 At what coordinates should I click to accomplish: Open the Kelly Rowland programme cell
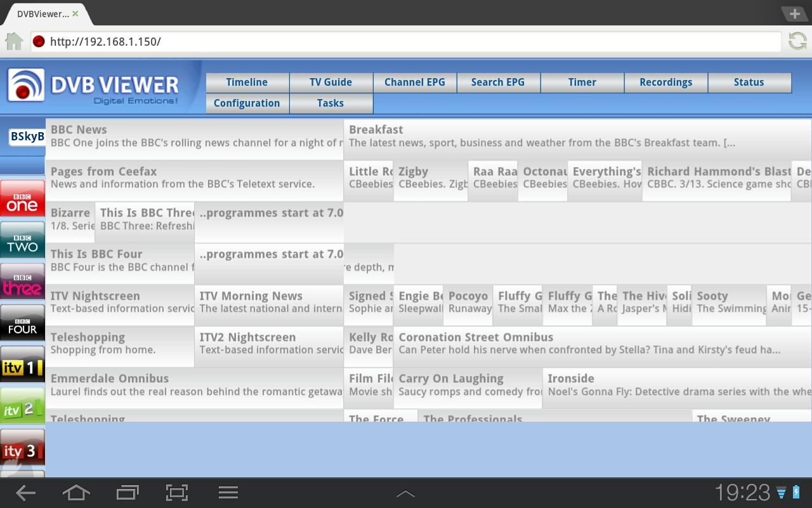point(369,347)
